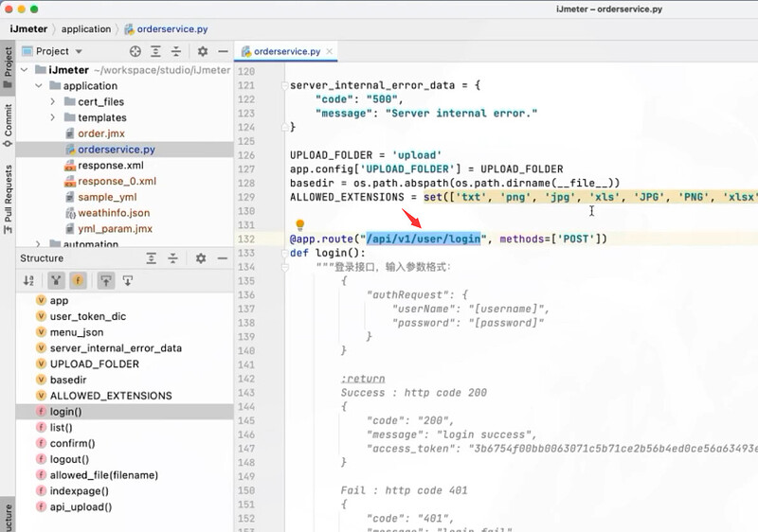Viewport: 758px width, 532px height.
Task: Select response_0.xml in project tree
Action: point(117,182)
